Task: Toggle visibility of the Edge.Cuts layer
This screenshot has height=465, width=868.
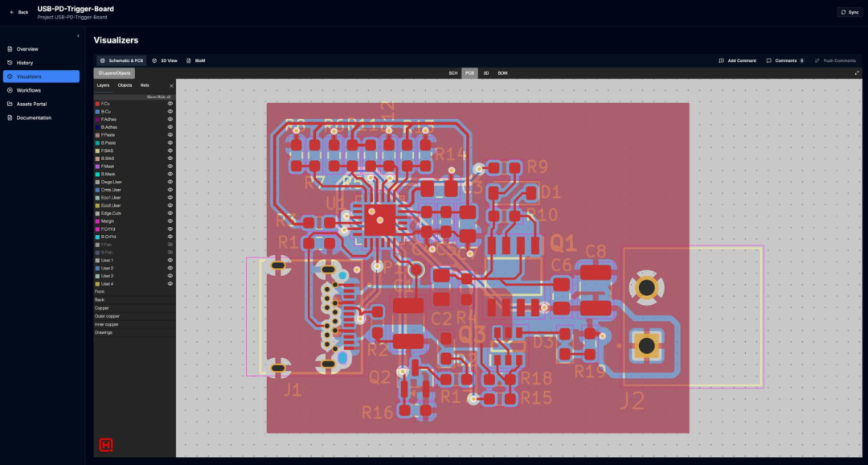Action: coord(170,213)
